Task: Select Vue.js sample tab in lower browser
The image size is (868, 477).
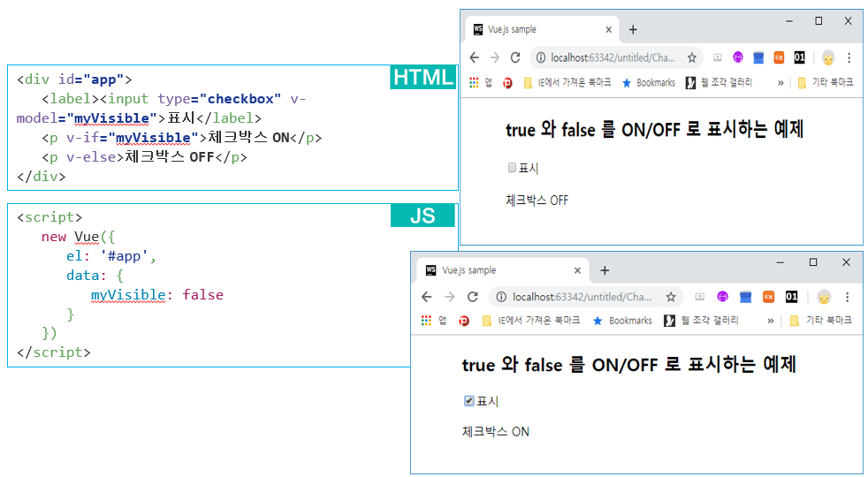Action: 502,270
